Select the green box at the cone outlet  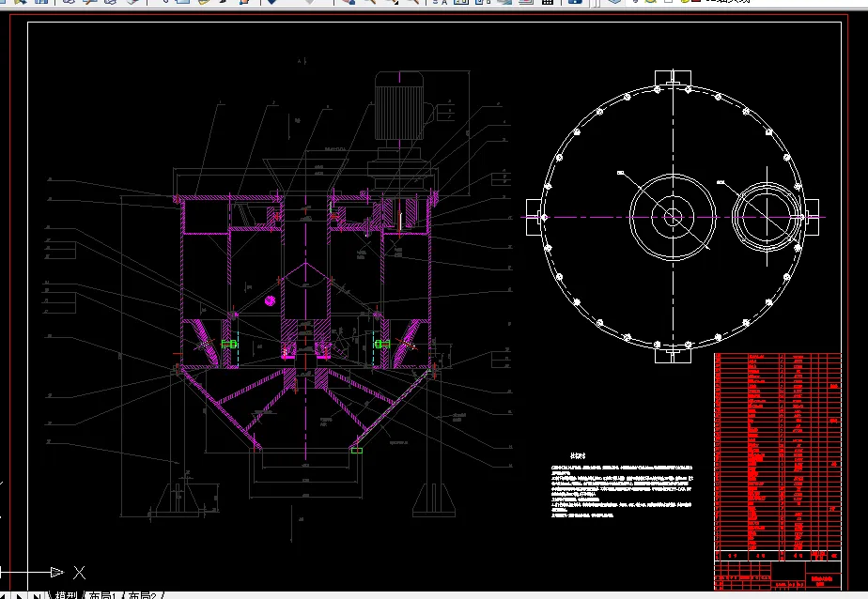click(357, 451)
